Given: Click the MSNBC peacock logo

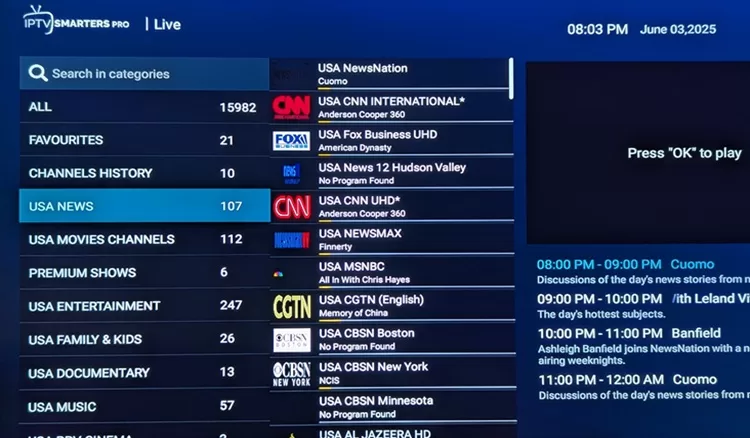Looking at the screenshot, I should [278, 274].
